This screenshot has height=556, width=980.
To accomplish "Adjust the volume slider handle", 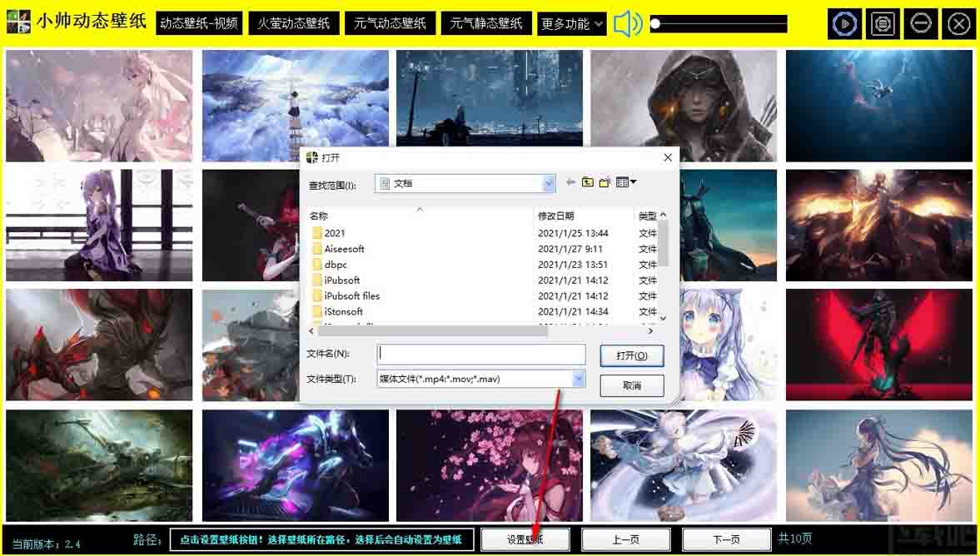I will (655, 24).
